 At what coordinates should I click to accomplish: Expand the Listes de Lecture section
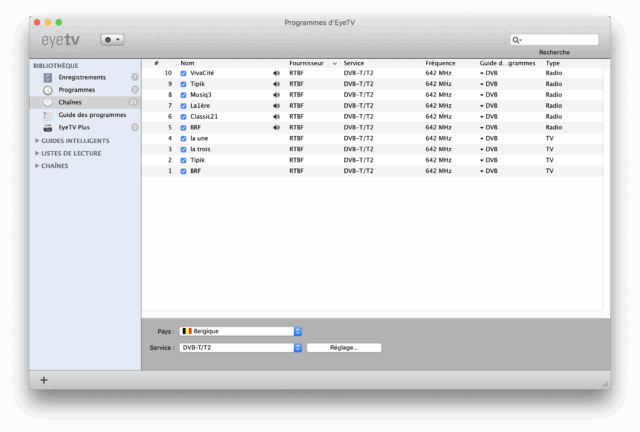point(38,153)
